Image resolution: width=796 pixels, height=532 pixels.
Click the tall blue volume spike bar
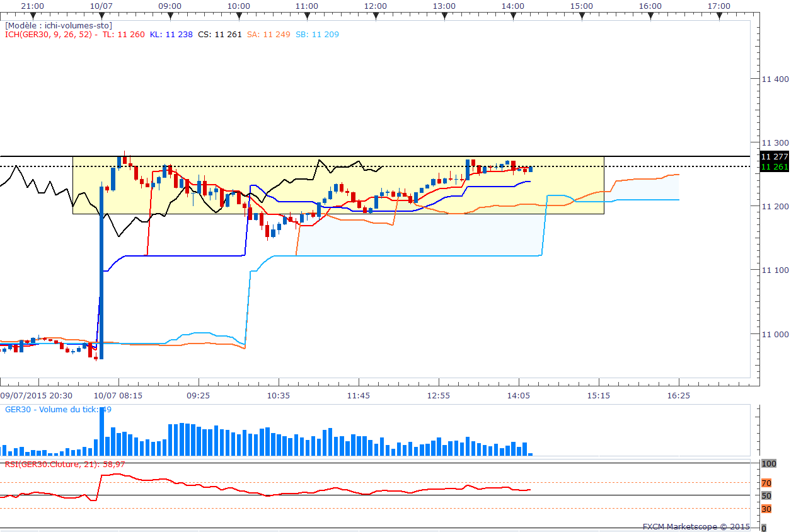point(102,431)
